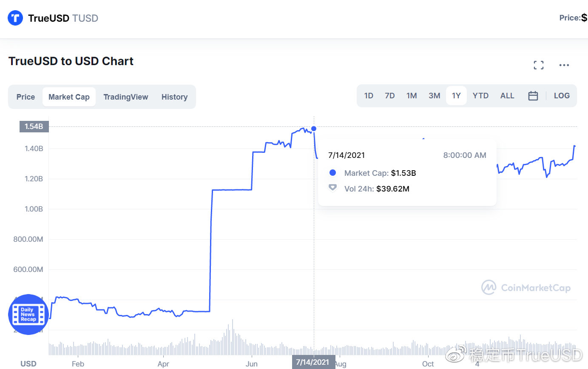Click the Aug x-axis label
The width and height of the screenshot is (588, 369).
click(341, 364)
